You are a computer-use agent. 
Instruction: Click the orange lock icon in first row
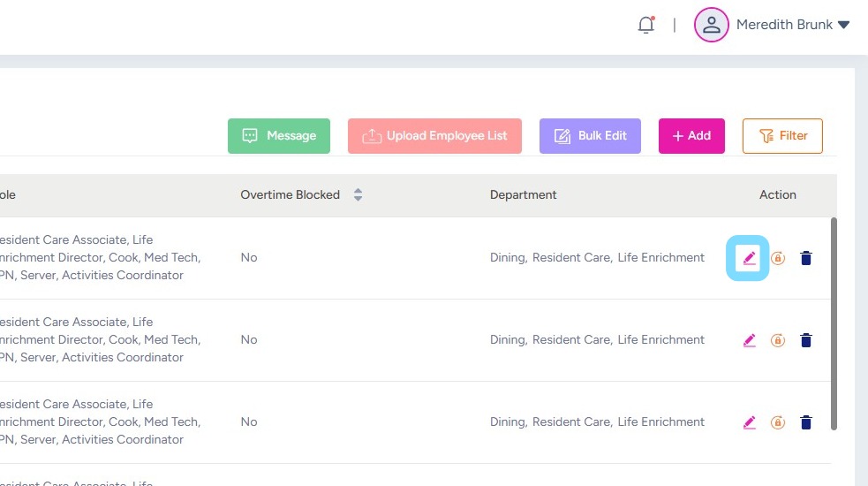777,258
